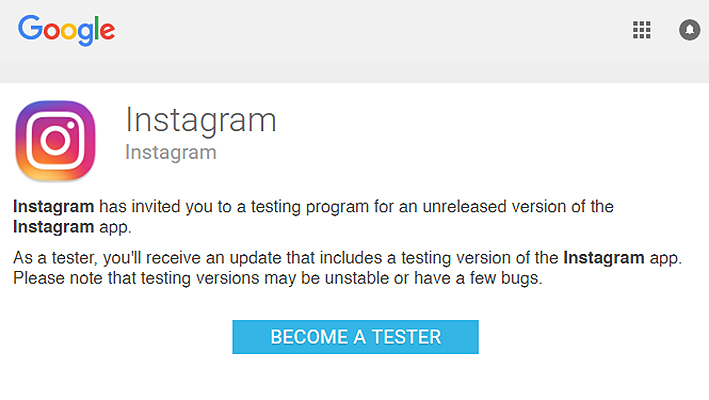Click the Google logo
The image size is (709, 400).
pyautogui.click(x=66, y=30)
